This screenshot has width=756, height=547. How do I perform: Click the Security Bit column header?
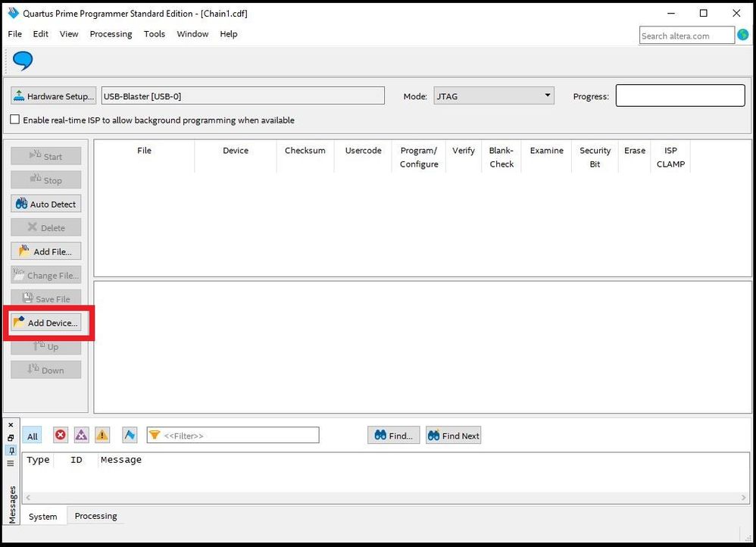[x=595, y=157]
